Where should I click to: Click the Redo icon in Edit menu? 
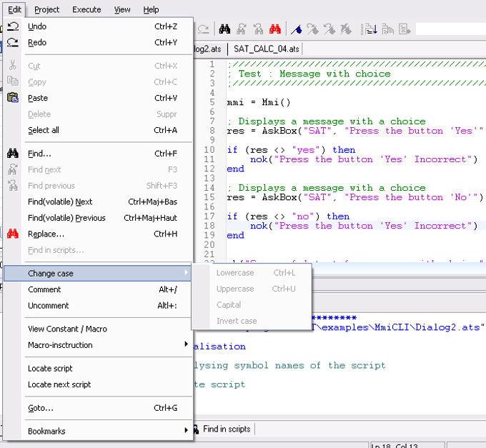point(13,42)
